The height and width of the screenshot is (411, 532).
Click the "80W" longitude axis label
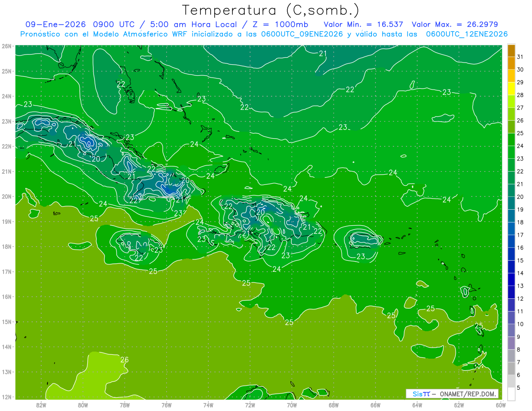pyautogui.click(x=83, y=405)
